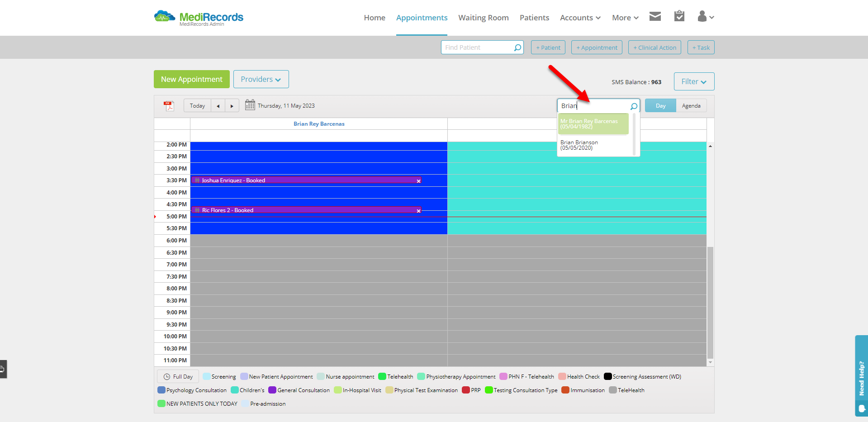Click the MediRecords logo
Screen dimensions: 868x422
199,18
